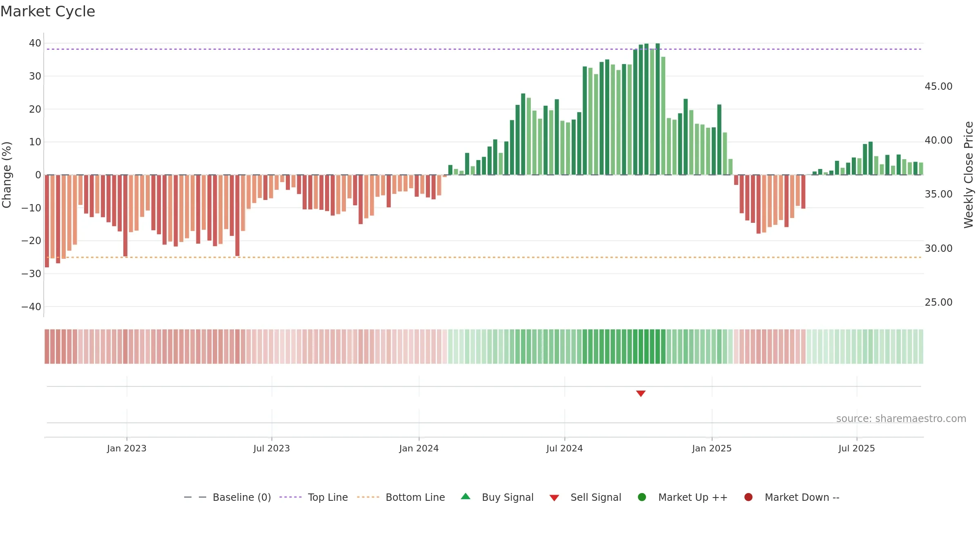
Task: Click the 40.00 price axis value
Action: 938,140
